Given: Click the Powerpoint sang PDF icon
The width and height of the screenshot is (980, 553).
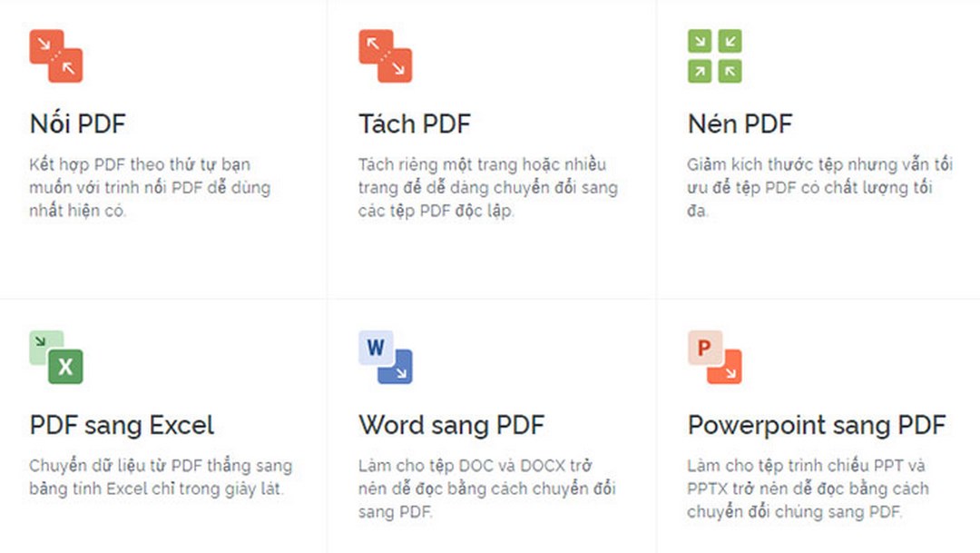Looking at the screenshot, I should tap(714, 357).
